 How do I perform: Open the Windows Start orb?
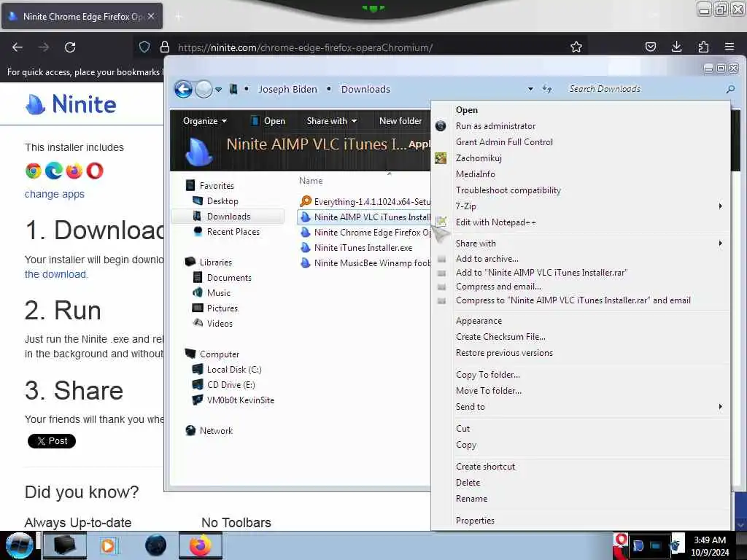tap(19, 545)
